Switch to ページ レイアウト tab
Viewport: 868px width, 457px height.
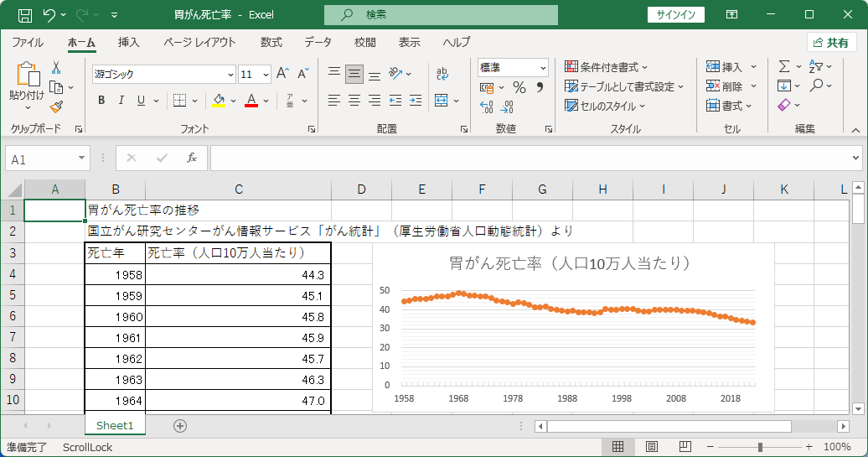click(200, 43)
